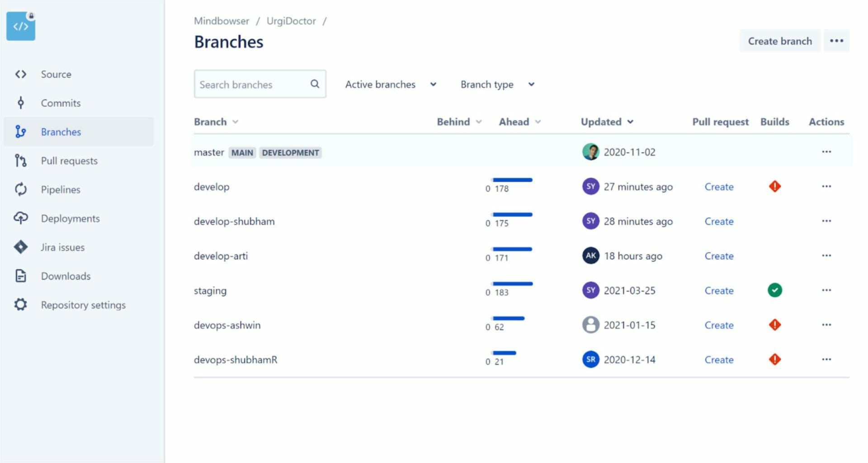Viewport: 868px width, 463px height.
Task: Click anonymous avatar on devops-ashwin row
Action: click(x=591, y=325)
